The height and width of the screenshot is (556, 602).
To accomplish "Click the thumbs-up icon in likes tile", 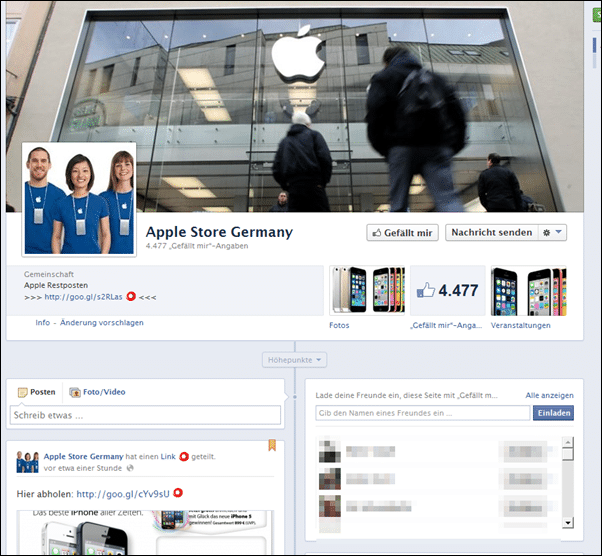I will tap(426, 290).
